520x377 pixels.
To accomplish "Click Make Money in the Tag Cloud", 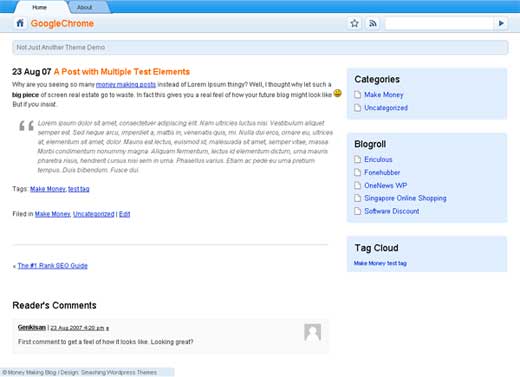I will [369, 263].
